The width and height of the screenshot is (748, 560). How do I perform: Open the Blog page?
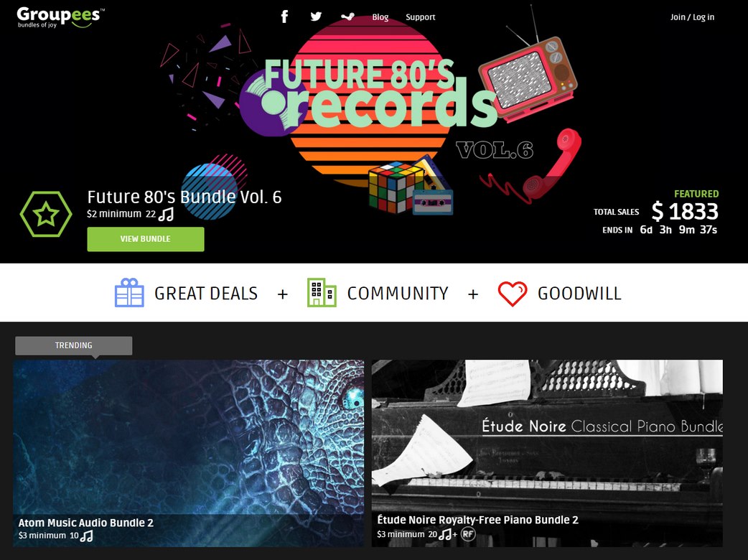click(380, 17)
